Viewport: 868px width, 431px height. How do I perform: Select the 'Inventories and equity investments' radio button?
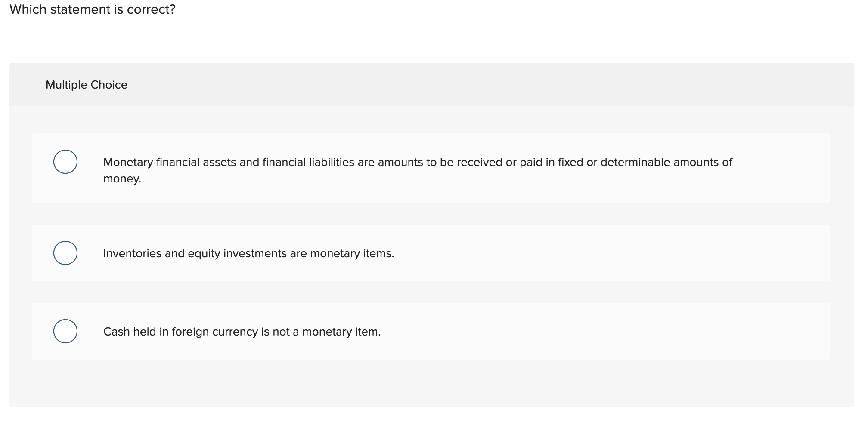(x=65, y=253)
